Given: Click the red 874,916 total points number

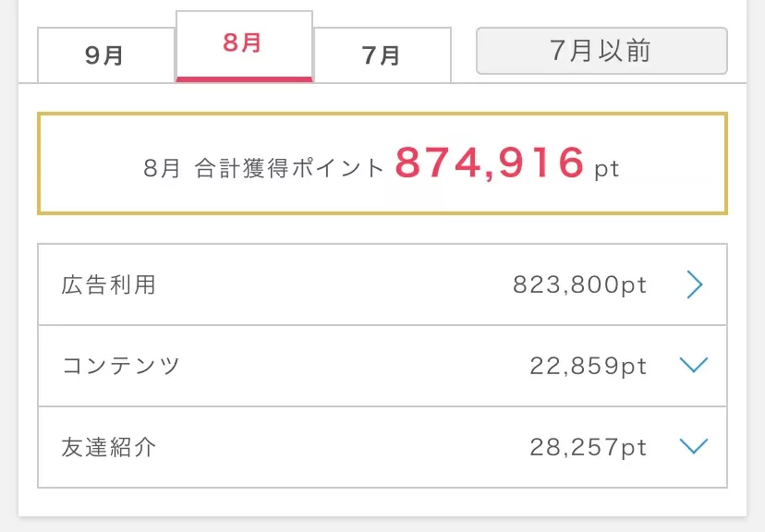Looking at the screenshot, I should pos(490,163).
